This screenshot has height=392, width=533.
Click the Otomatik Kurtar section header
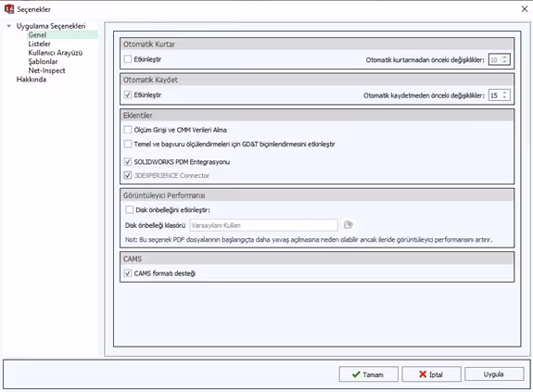point(317,44)
